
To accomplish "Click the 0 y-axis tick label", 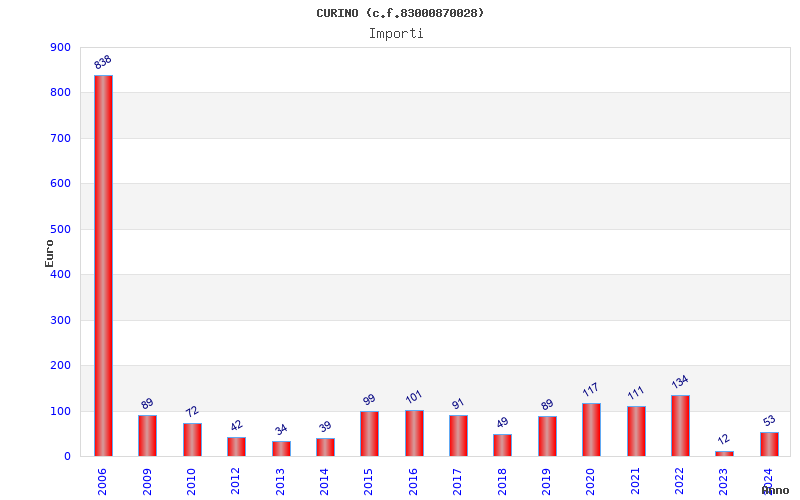I will (67, 457).
